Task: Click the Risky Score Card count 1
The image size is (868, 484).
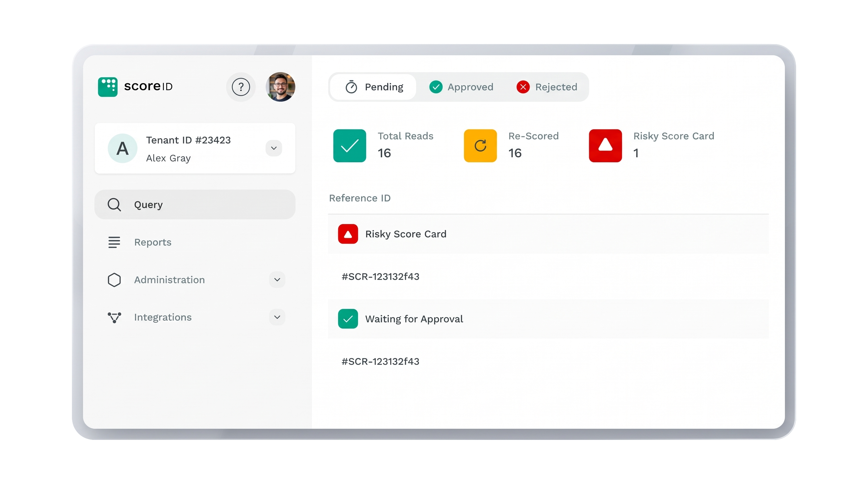Action: 636,153
